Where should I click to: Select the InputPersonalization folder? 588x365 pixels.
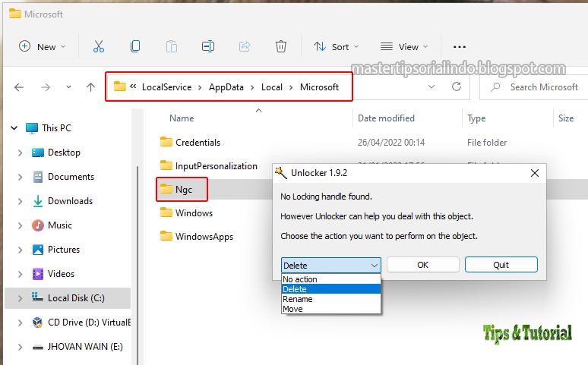coord(208,166)
